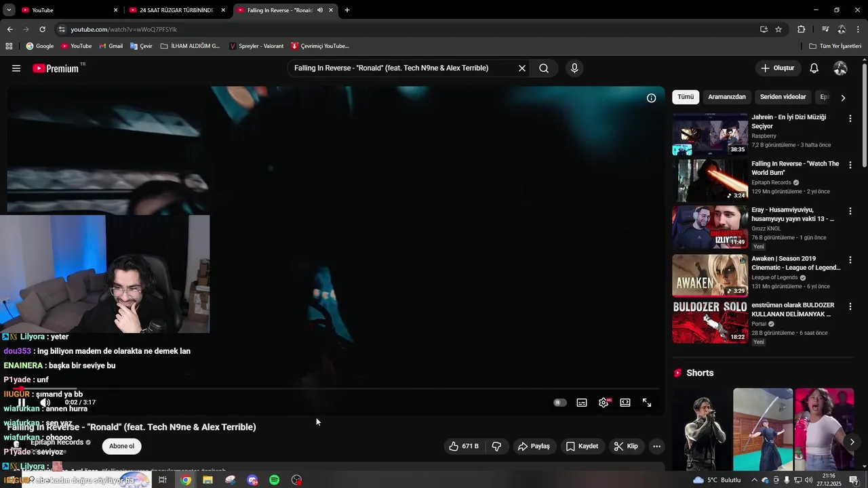The height and width of the screenshot is (488, 868).
Task: Open the Gmail bookmark
Action: click(x=111, y=46)
